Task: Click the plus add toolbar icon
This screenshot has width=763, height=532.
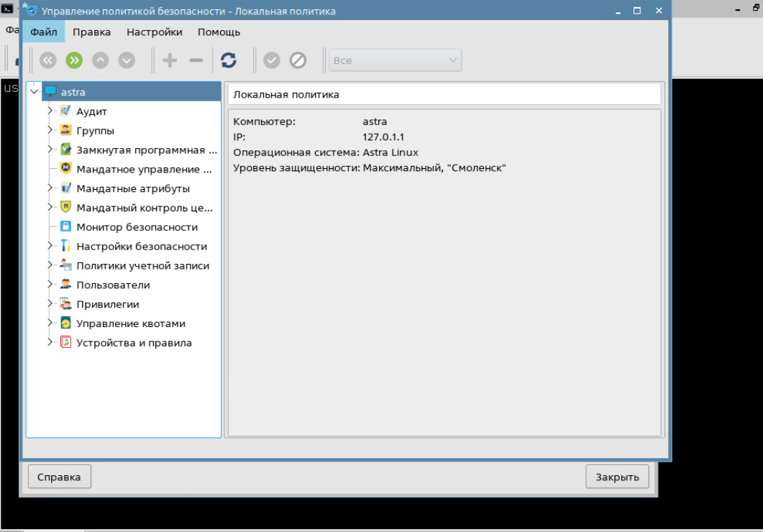Action: (x=169, y=60)
